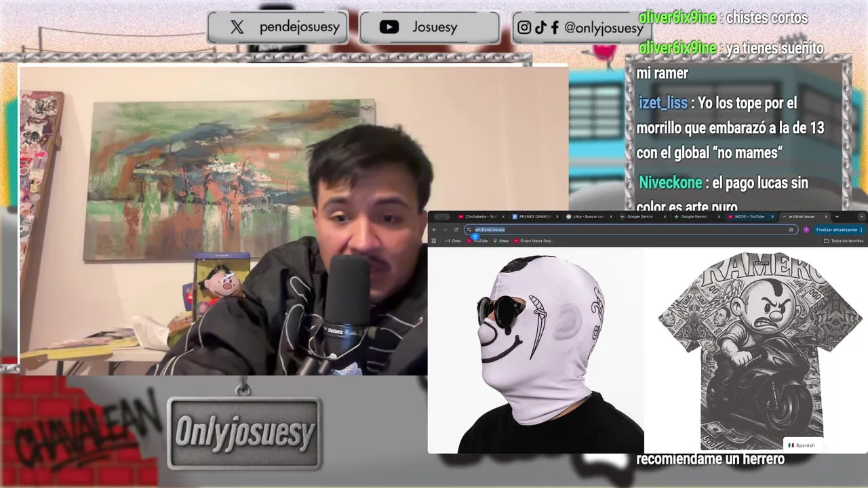The image size is (868, 488).
Task: Click the browser forward arrow
Action: [x=445, y=230]
